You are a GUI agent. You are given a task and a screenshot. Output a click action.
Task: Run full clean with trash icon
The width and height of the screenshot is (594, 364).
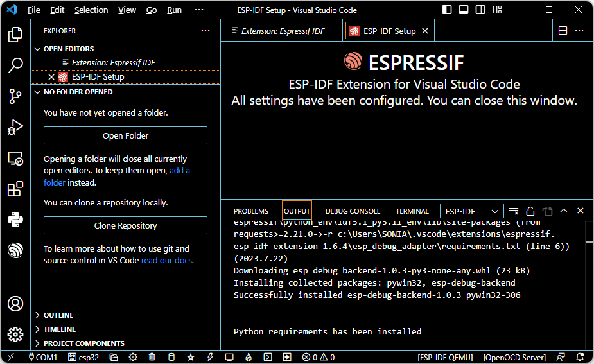[152, 357]
